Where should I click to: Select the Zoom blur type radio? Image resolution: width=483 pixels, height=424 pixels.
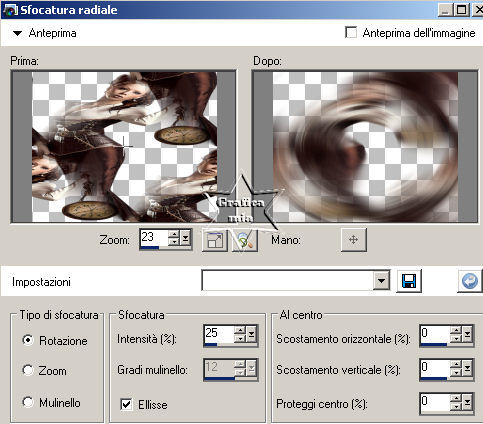pos(28,370)
